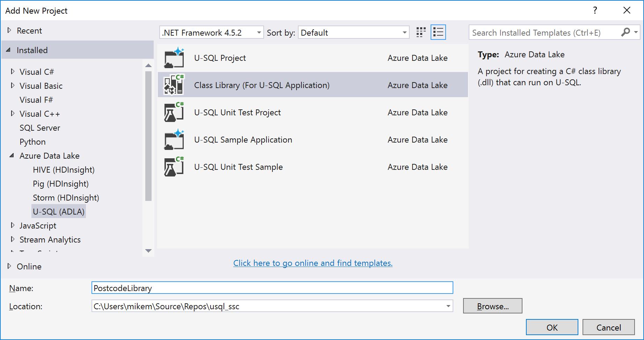Click the search magnifier icon
Viewport: 644px width, 340px height.
point(625,32)
